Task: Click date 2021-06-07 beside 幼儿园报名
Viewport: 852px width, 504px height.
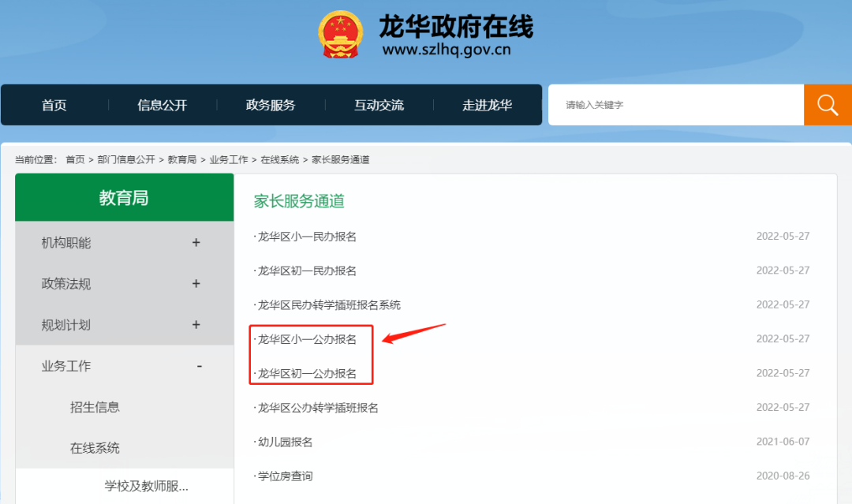Action: point(783,442)
